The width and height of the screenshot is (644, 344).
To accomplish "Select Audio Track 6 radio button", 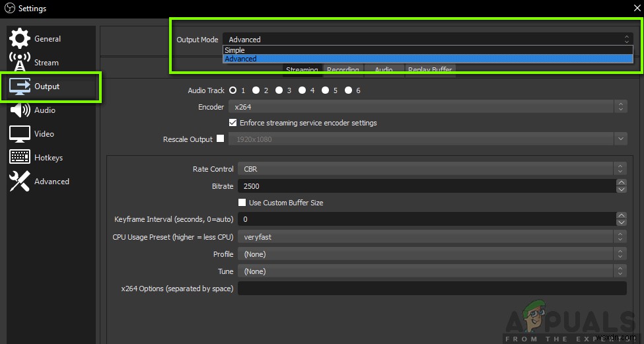I will point(348,90).
